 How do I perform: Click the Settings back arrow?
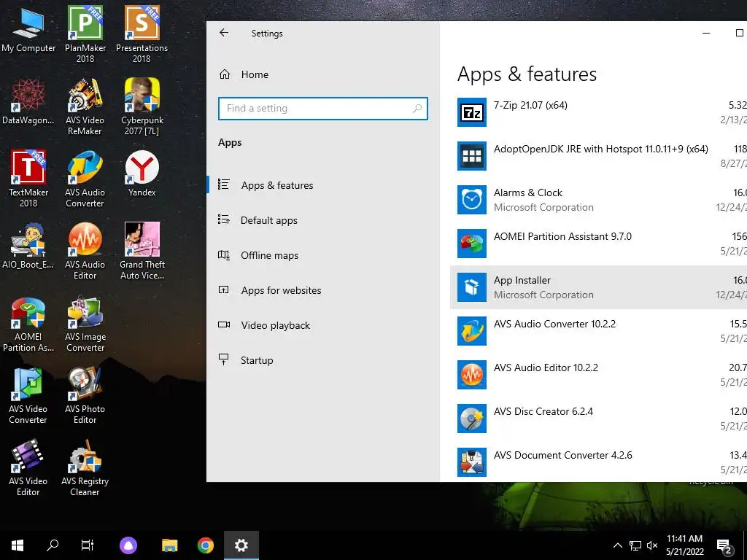click(224, 33)
